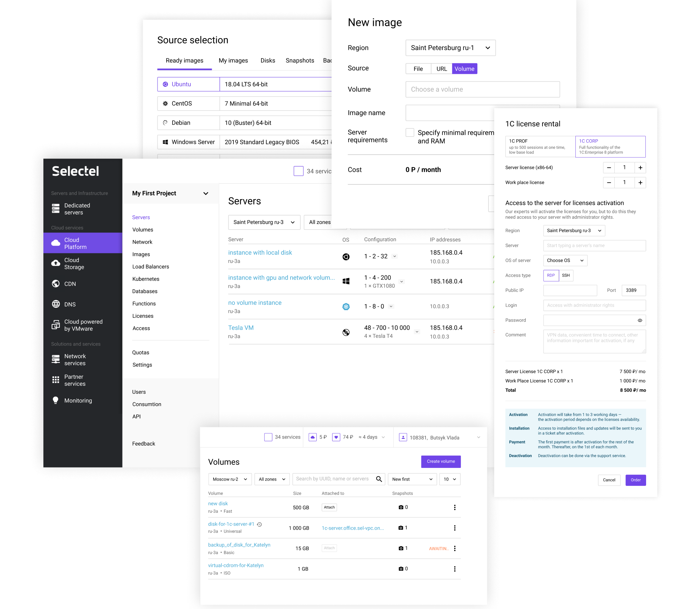Viewport: 700px width, 609px height.
Task: Open the New first sorting dropdown
Action: coord(412,479)
